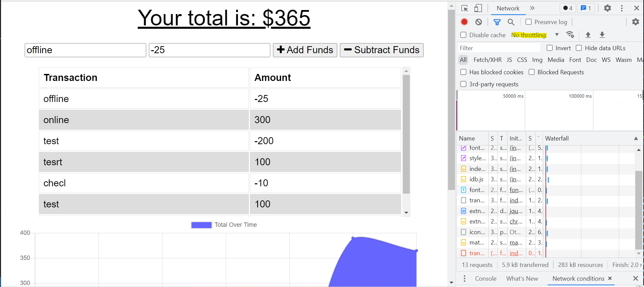Close the Network conditions drawer tab

tap(610, 278)
